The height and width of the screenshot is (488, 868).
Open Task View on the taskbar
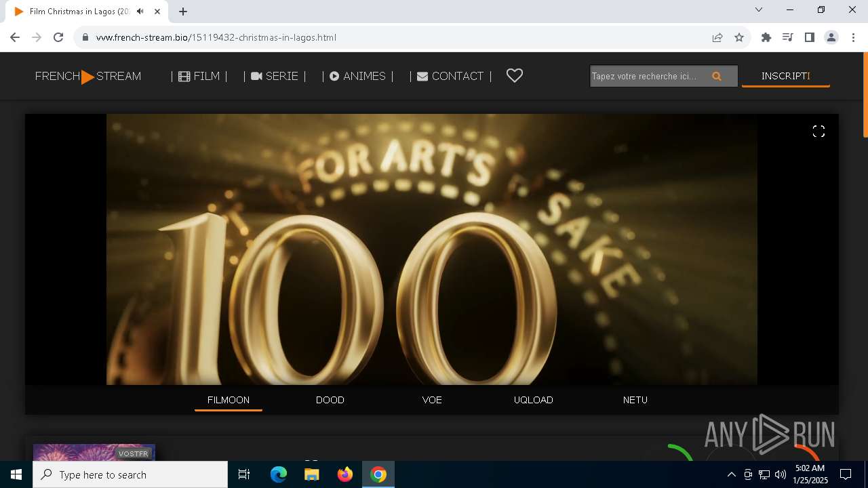click(x=244, y=474)
